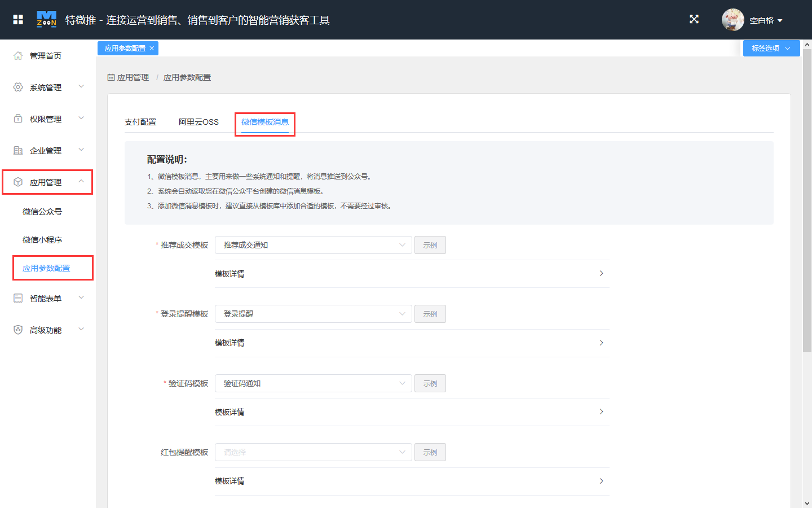The width and height of the screenshot is (812, 508).
Task: Open user avatar profile picture
Action: [x=732, y=20]
